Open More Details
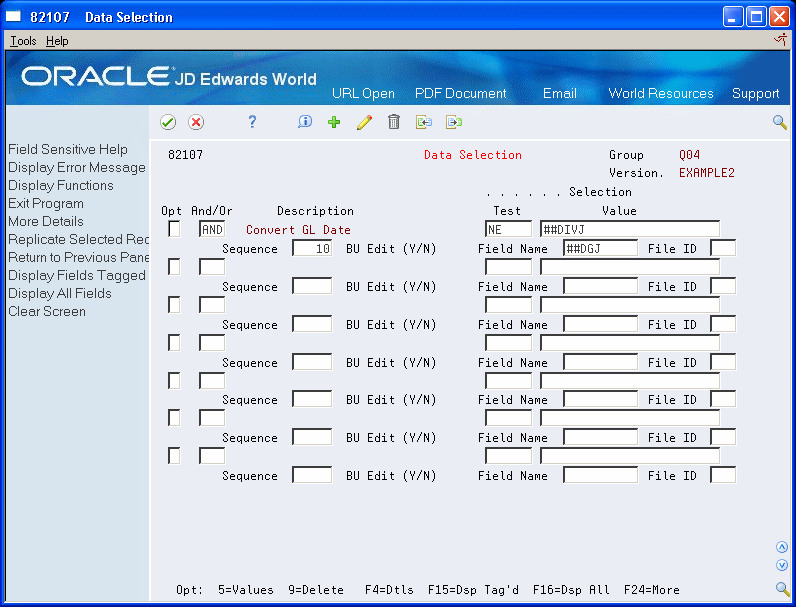Image resolution: width=796 pixels, height=607 pixels. 46,221
